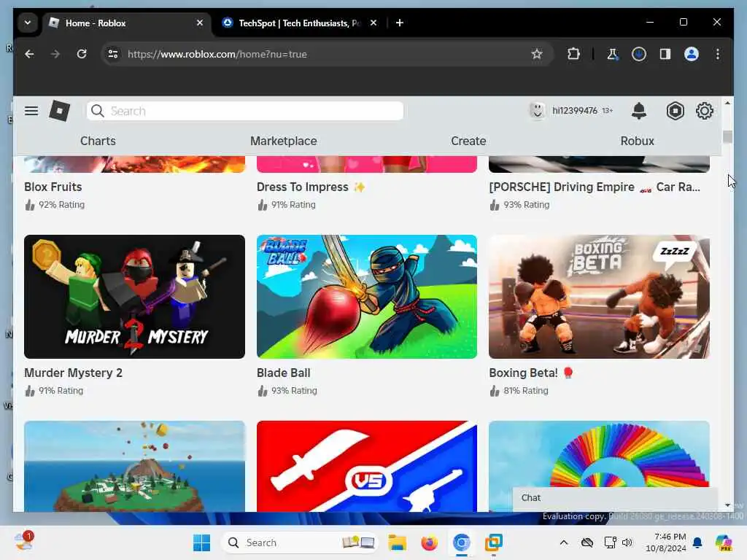View site information icon in address bar
The width and height of the screenshot is (747, 560).
[113, 54]
